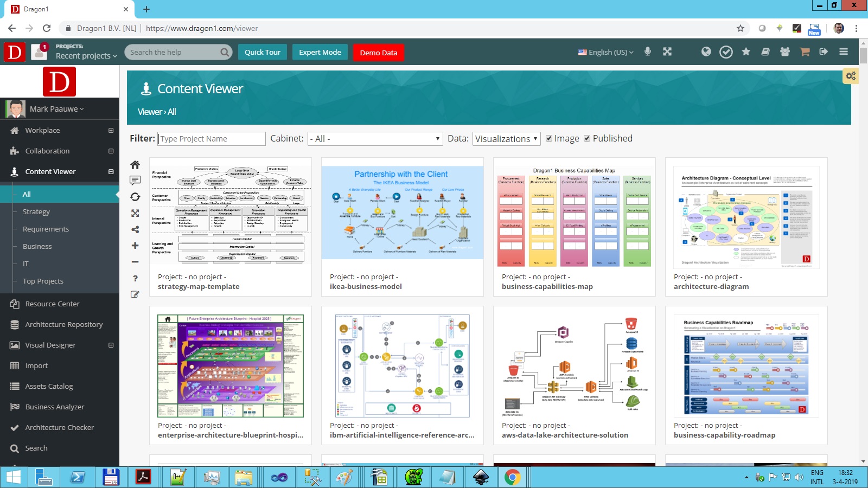The width and height of the screenshot is (868, 488).
Task: Open the Data Visualizations dropdown
Action: [x=506, y=139]
